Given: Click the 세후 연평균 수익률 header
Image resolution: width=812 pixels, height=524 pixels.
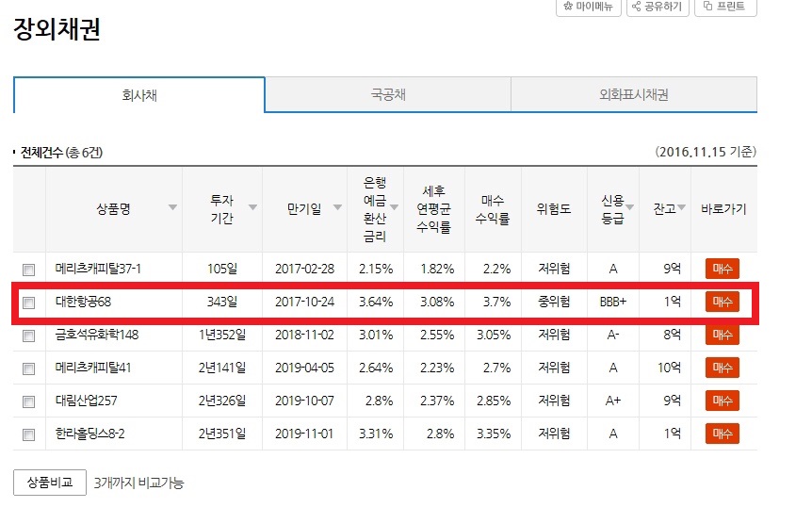Looking at the screenshot, I should tap(434, 209).
